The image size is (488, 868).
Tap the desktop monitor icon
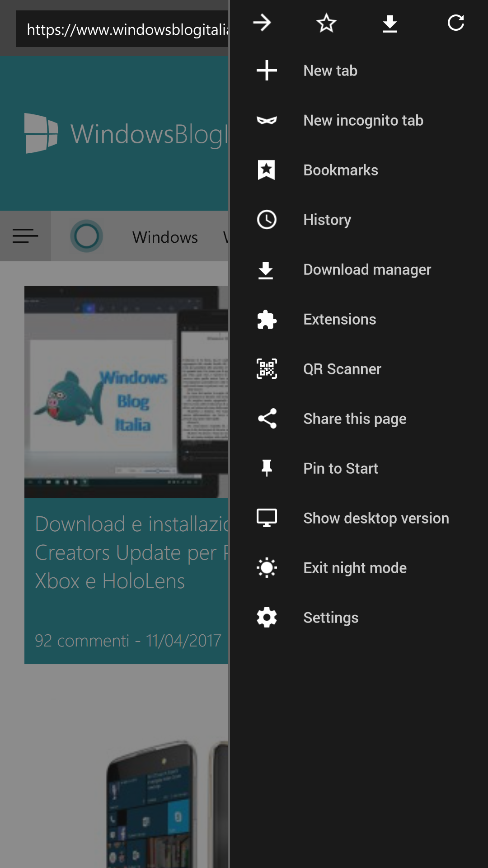tap(267, 518)
